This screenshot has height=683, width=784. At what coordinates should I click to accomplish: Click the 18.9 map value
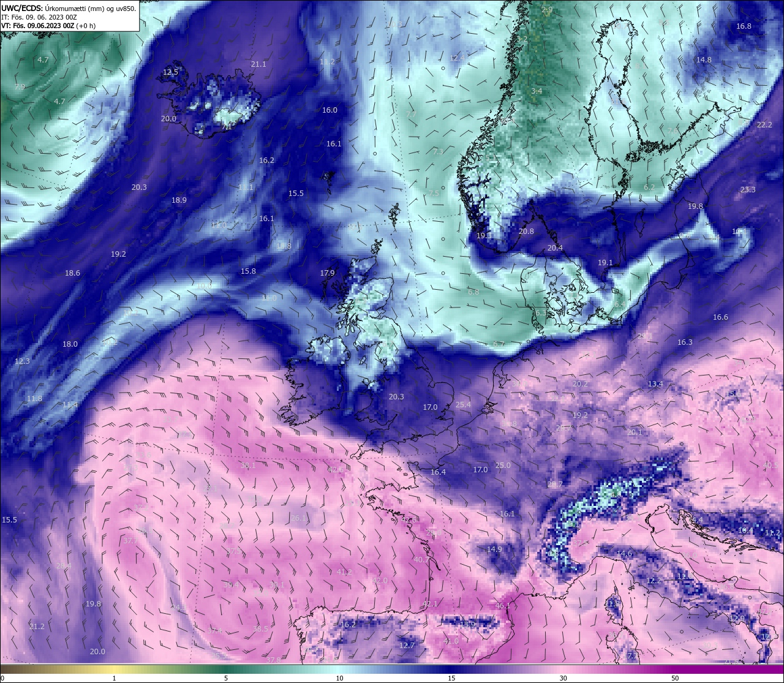tap(179, 200)
